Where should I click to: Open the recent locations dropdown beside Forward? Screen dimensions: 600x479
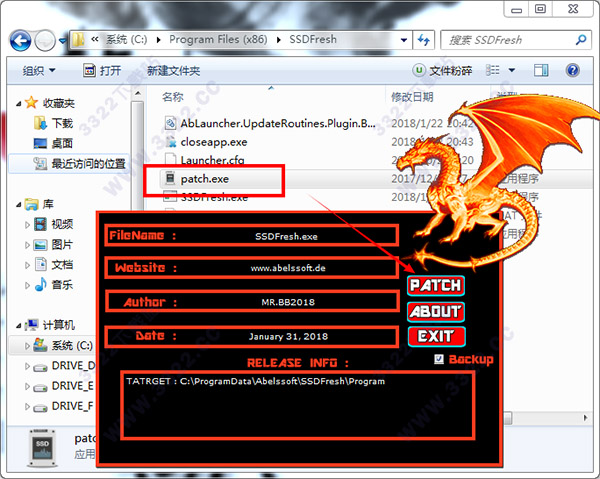[62, 40]
